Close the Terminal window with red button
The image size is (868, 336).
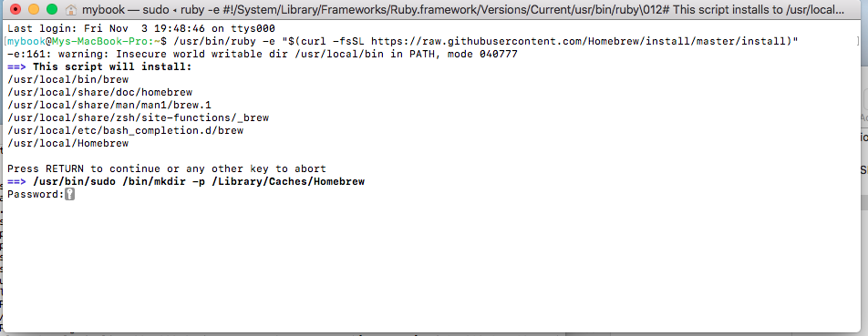coord(15,9)
